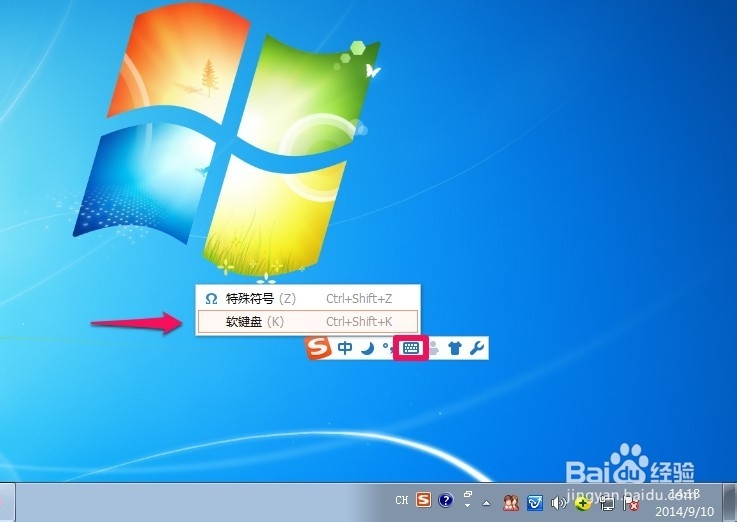
Task: Open the Sogou account login person icon
Action: (433, 348)
